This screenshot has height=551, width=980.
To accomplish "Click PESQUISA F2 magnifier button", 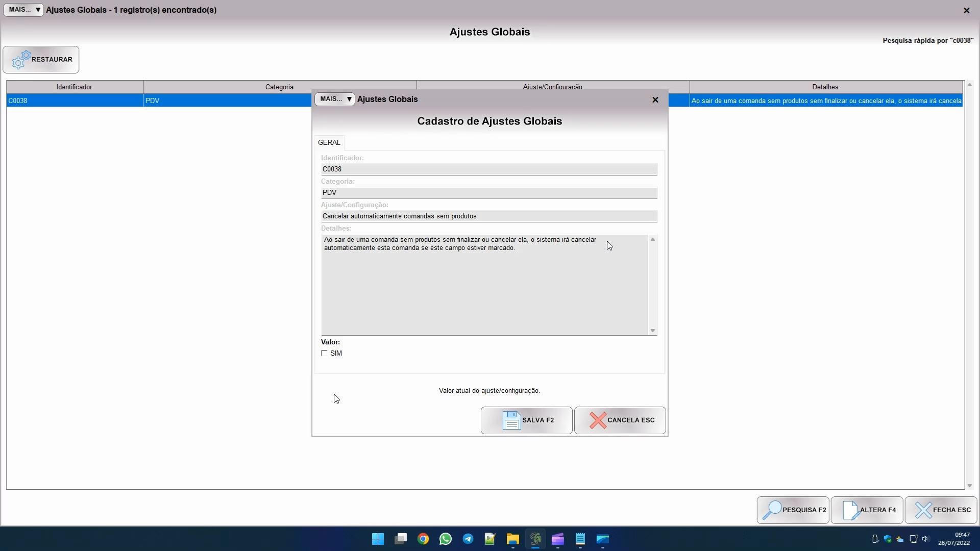I will point(793,510).
